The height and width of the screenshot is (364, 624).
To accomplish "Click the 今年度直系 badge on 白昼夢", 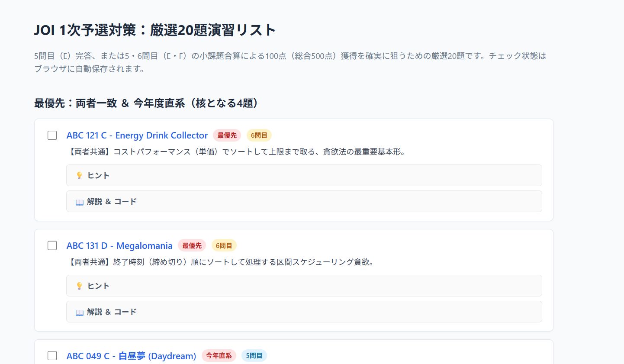I will click(x=219, y=356).
